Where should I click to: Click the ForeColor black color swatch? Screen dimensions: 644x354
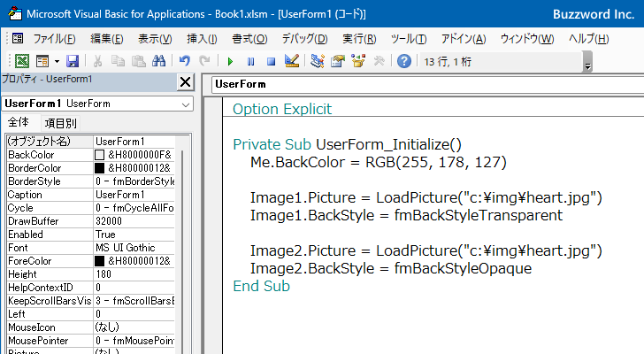(99, 261)
